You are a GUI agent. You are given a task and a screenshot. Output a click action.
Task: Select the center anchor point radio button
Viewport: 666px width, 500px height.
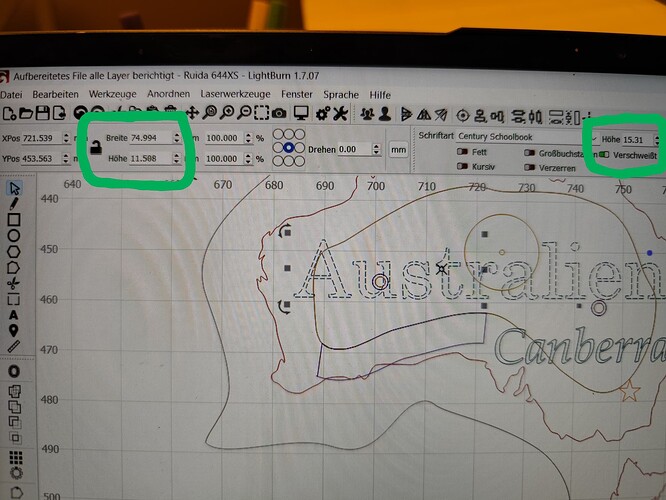click(288, 147)
